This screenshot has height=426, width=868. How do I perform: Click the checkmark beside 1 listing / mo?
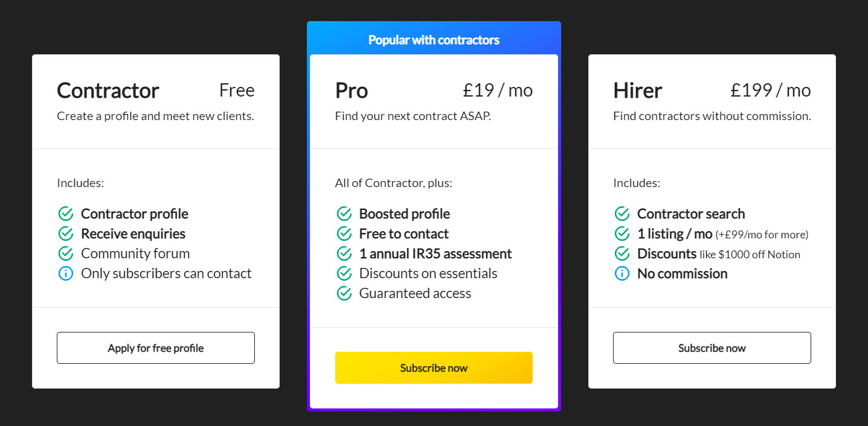pos(622,234)
